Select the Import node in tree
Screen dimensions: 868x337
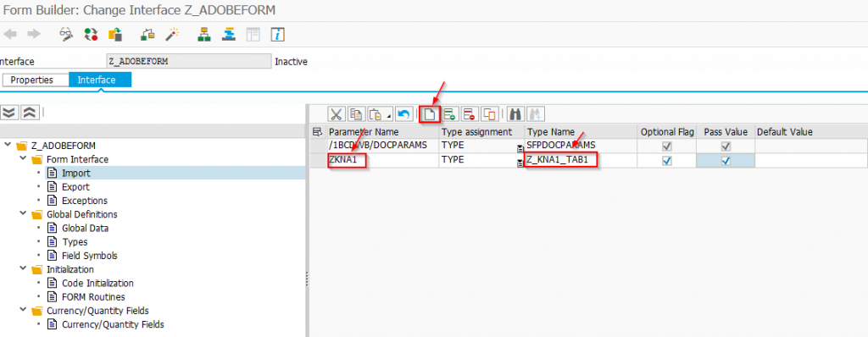point(76,174)
